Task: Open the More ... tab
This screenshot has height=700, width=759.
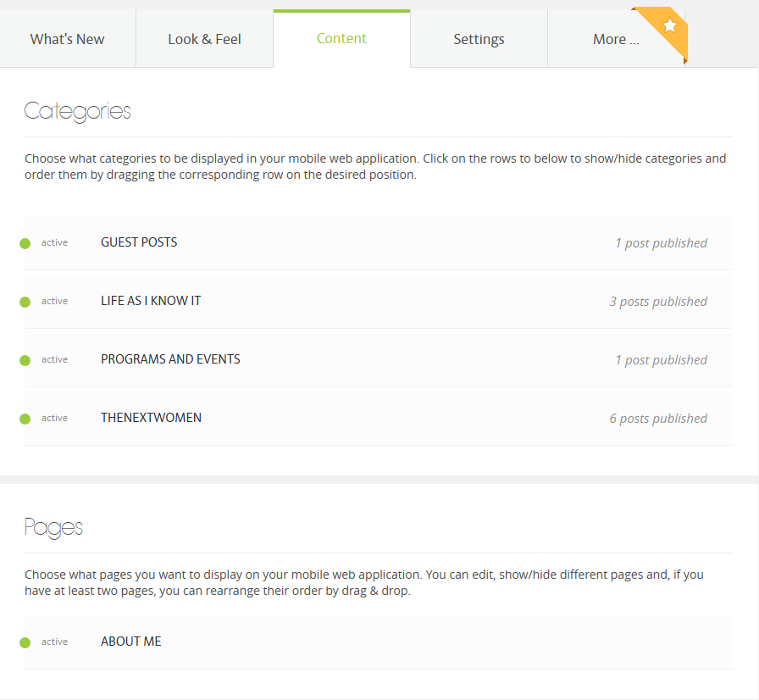Action: tap(616, 39)
